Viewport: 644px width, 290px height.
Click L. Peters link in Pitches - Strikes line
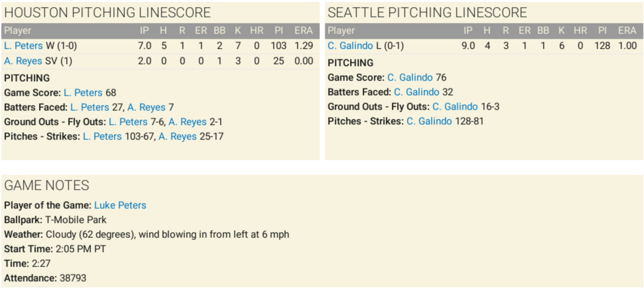tap(102, 136)
